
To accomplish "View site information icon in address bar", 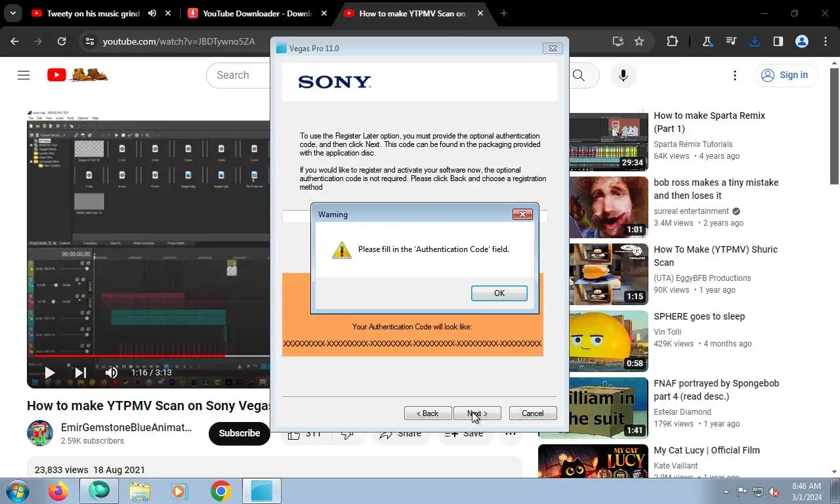I will pyautogui.click(x=90, y=41).
